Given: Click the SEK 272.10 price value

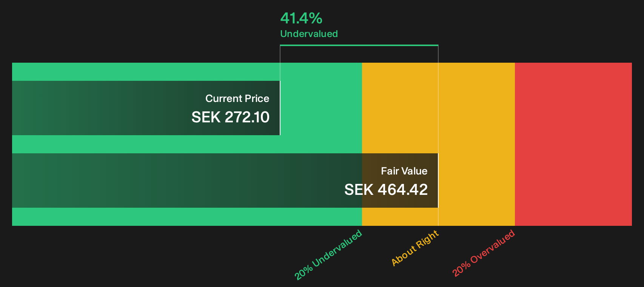Looking at the screenshot, I should (x=230, y=117).
